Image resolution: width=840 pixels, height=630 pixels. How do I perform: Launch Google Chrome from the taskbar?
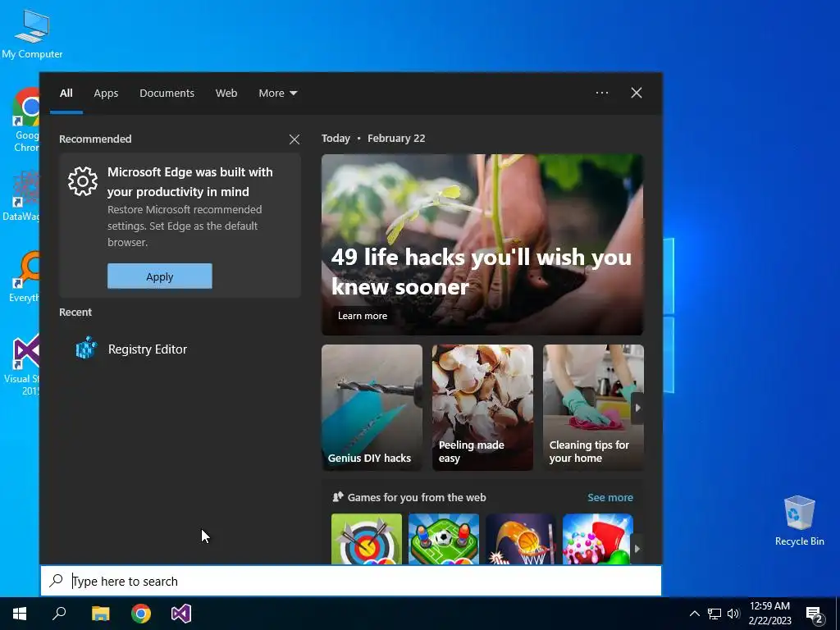[x=141, y=614]
